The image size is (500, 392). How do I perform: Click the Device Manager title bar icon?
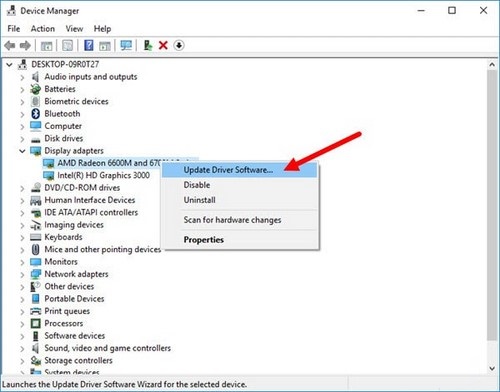click(11, 11)
